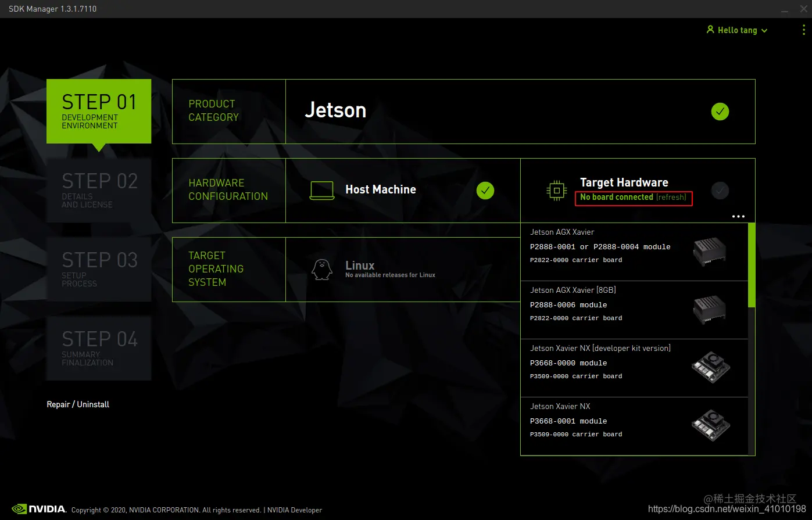
Task: Click the Jetson AGX Xavier [8GB] thumbnail
Action: point(710,310)
